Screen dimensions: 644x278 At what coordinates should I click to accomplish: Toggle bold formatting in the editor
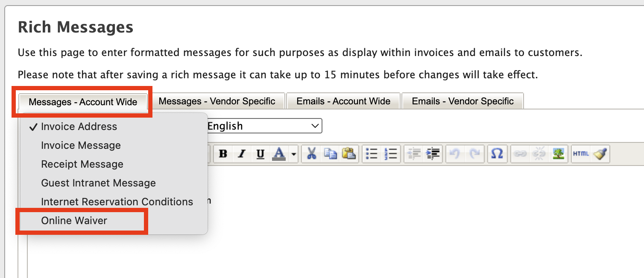(223, 154)
